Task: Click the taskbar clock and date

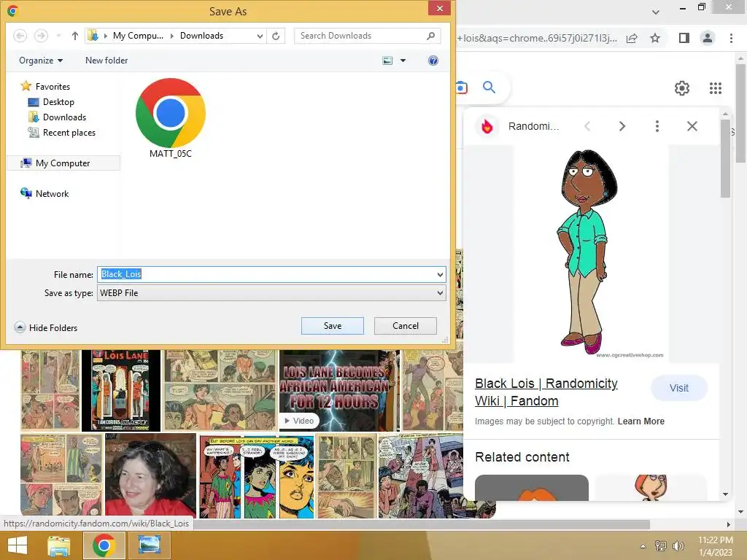Action: point(715,546)
